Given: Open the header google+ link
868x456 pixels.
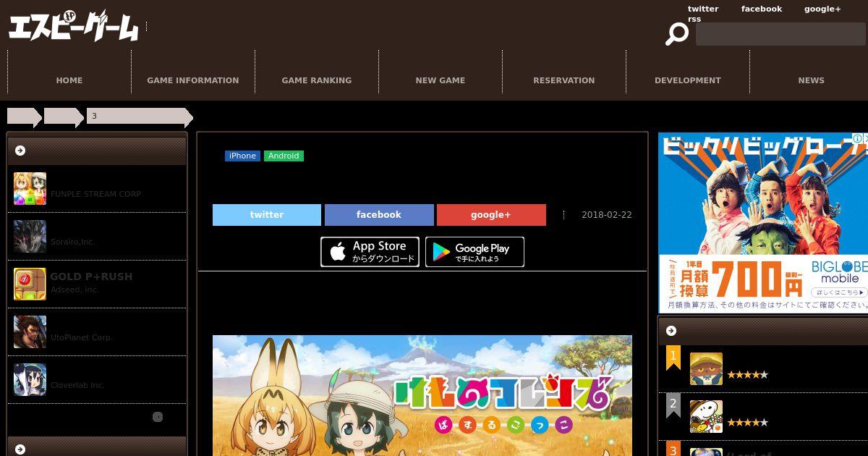Looking at the screenshot, I should pyautogui.click(x=822, y=9).
